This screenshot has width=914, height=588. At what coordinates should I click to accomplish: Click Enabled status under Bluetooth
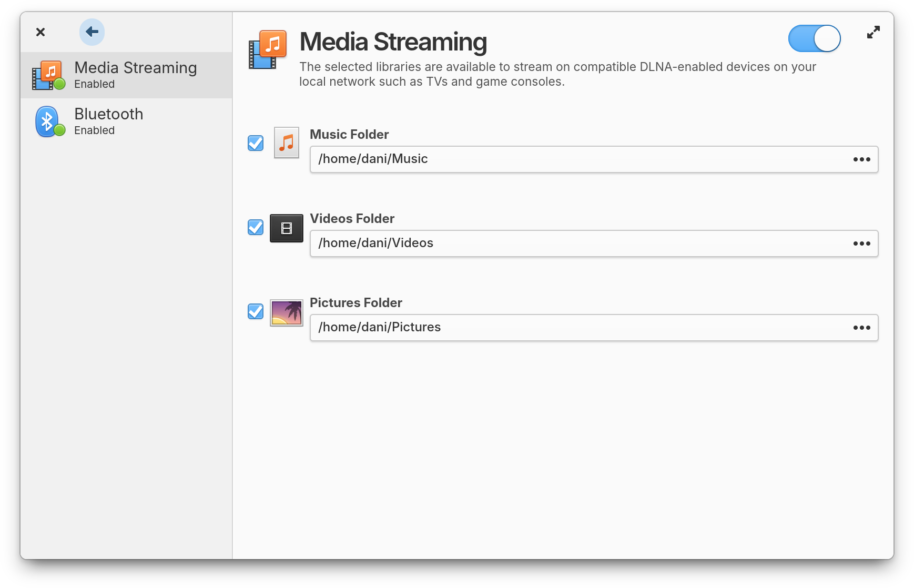point(94,130)
